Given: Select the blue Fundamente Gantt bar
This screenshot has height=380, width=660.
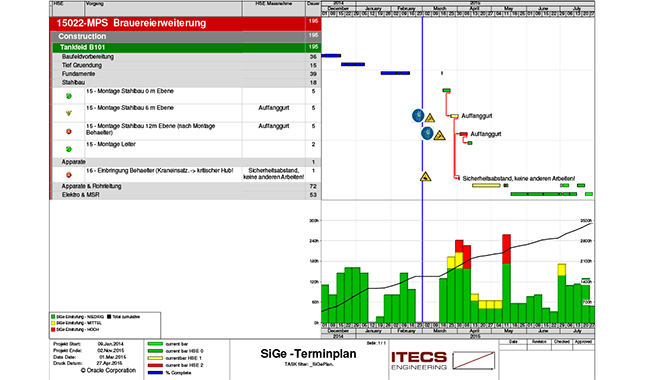Looking at the screenshot, I should point(395,73).
